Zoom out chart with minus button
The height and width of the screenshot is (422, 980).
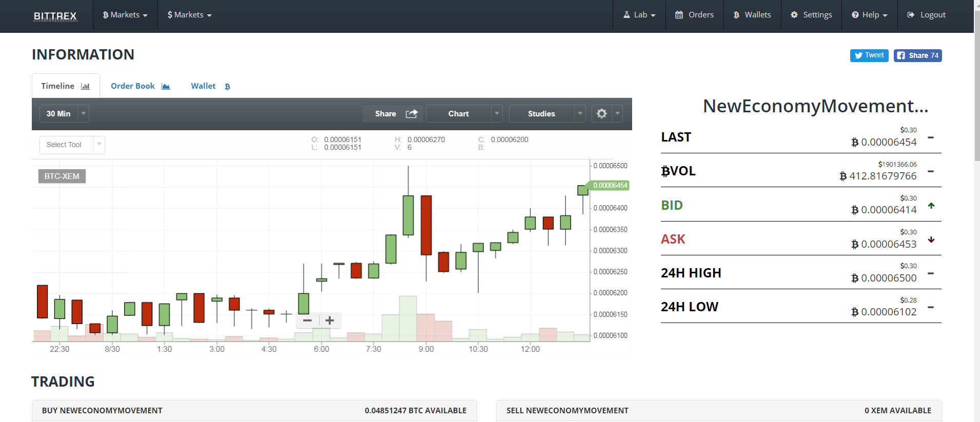[307, 320]
